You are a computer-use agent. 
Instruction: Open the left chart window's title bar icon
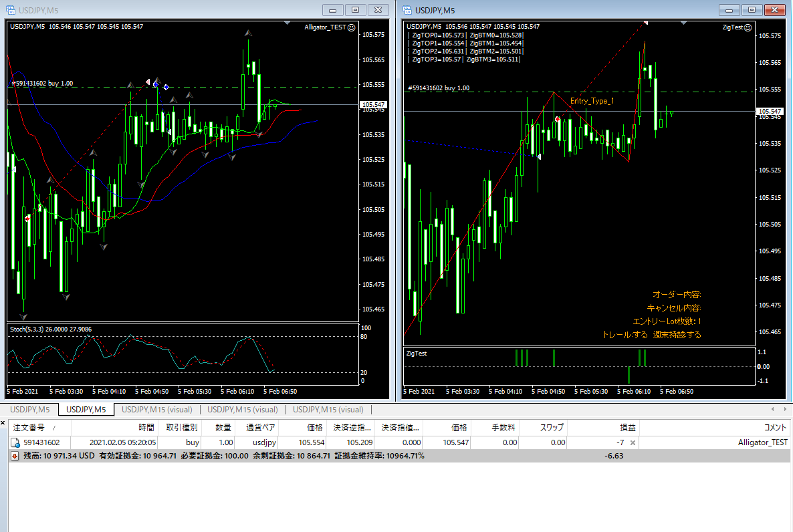[x=12, y=10]
